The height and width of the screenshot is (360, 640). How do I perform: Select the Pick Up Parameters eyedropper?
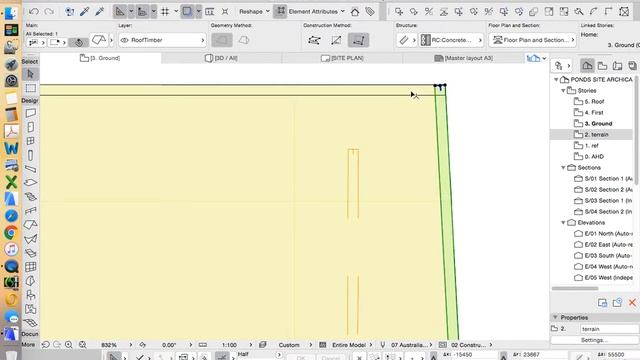[85, 11]
